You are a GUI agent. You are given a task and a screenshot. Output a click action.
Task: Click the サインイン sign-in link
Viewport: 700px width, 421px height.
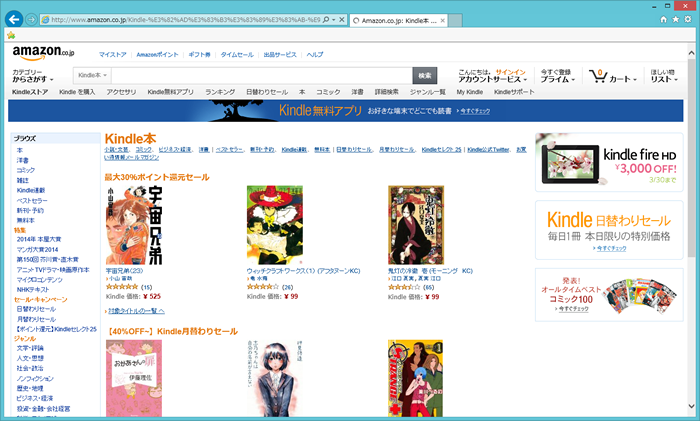coord(510,72)
